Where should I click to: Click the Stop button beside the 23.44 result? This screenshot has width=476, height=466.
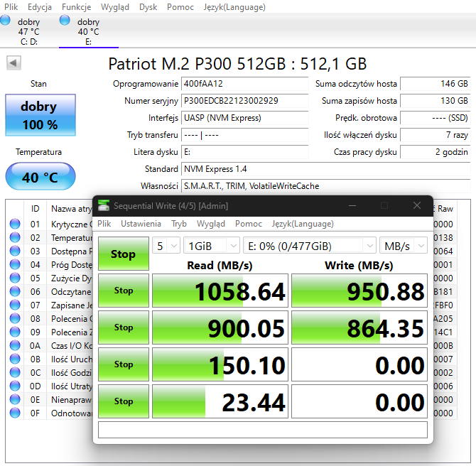coord(123,401)
